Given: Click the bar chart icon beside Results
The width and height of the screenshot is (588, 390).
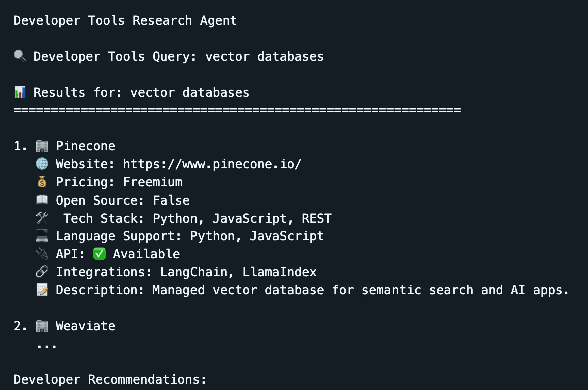Looking at the screenshot, I should tap(20, 92).
